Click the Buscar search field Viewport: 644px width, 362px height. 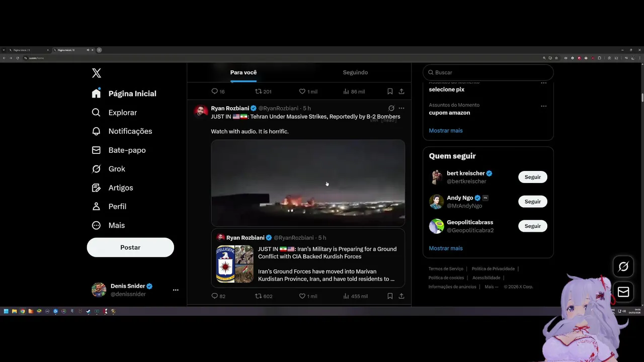(488, 72)
